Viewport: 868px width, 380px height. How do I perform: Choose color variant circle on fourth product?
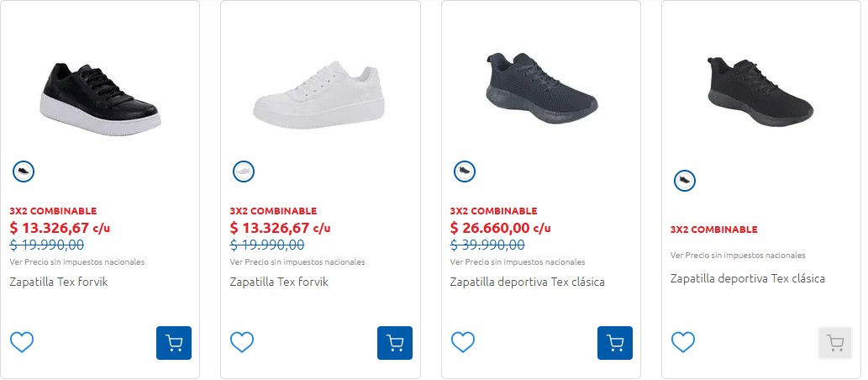pos(685,180)
